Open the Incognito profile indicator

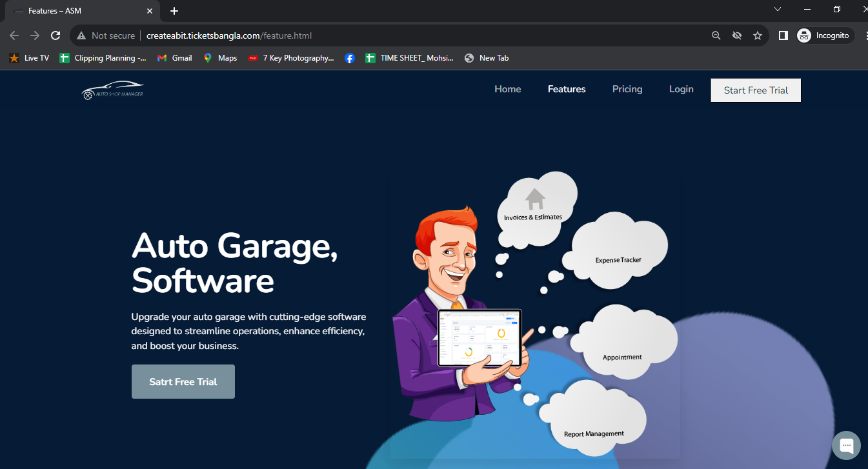pyautogui.click(x=824, y=35)
